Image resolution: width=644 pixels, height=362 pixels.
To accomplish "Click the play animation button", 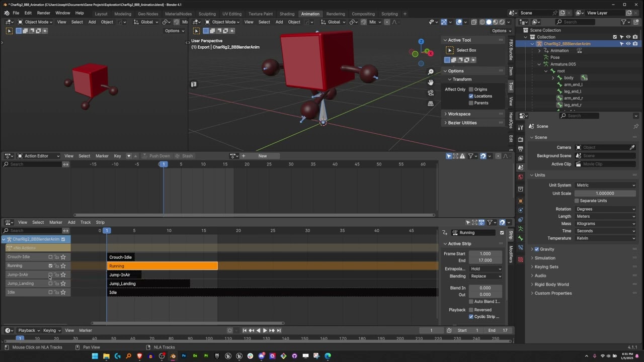I will tap(265, 330).
